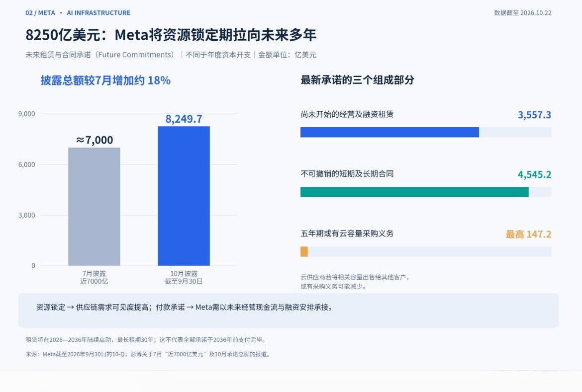Viewport: 582px width, 392px height.
Task: Click the 最高 147.2 value label
Action: tap(528, 234)
